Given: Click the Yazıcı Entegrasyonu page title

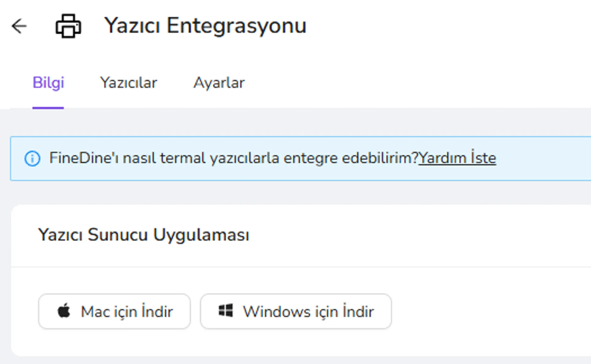Looking at the screenshot, I should pyautogui.click(x=205, y=26).
